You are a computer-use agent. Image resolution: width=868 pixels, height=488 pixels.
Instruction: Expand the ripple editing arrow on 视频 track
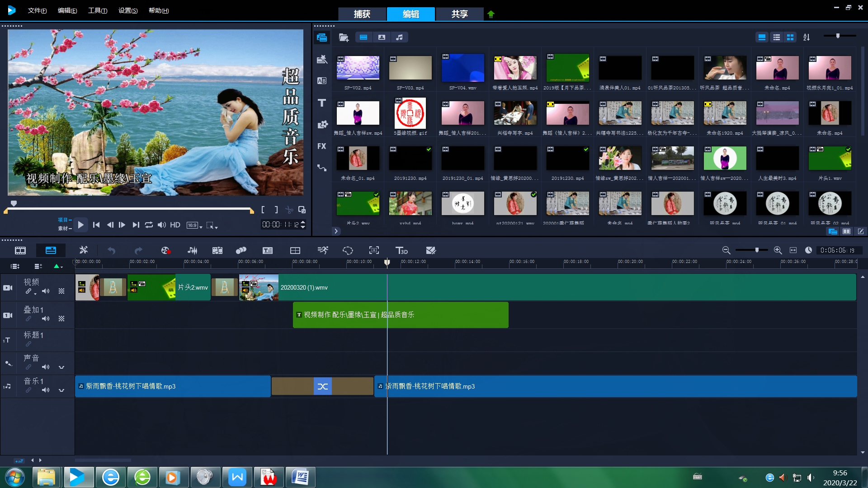tap(35, 294)
